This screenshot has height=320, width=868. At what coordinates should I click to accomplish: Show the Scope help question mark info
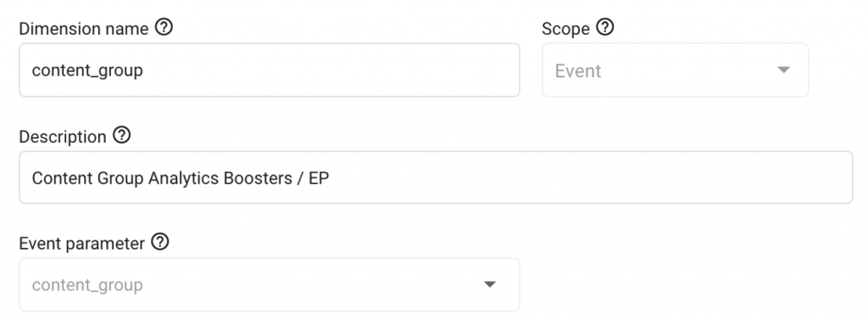605,27
